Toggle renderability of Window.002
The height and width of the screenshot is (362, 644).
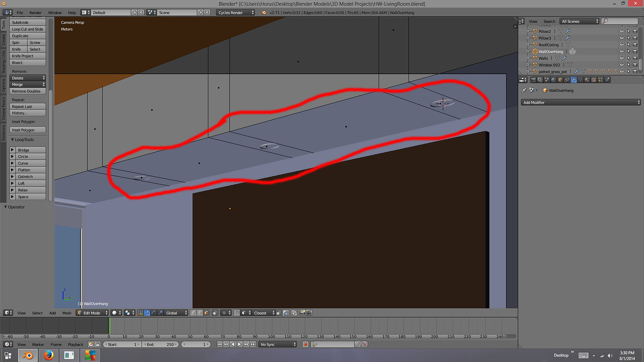tap(635, 65)
